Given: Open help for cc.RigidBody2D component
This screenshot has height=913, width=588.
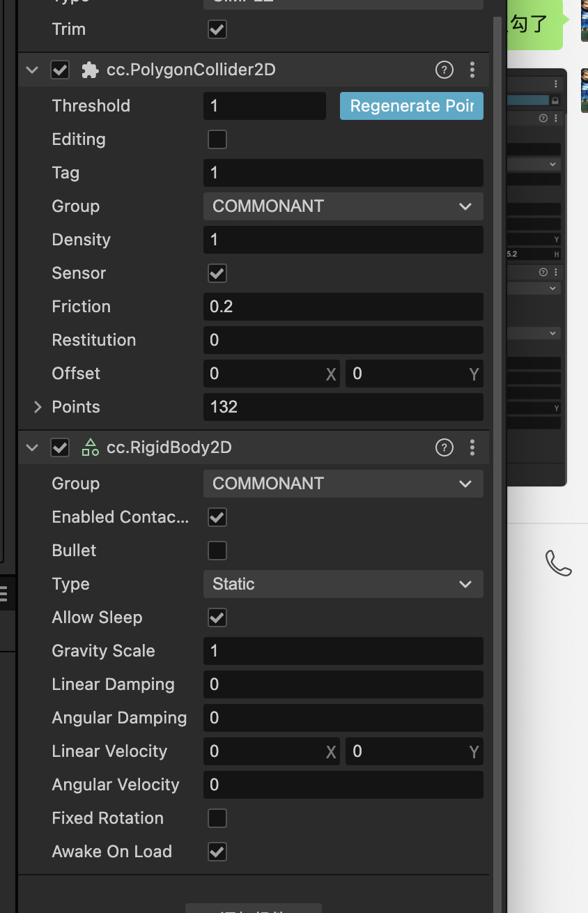Looking at the screenshot, I should (x=444, y=447).
